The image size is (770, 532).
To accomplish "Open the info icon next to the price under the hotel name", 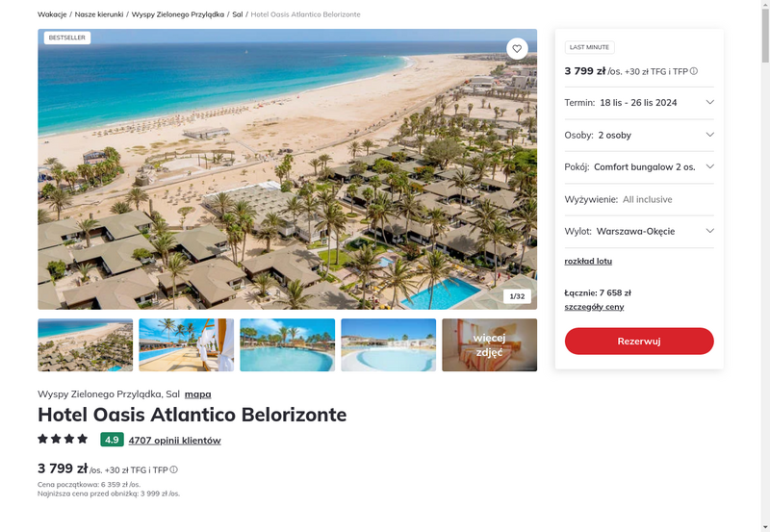I will click(174, 469).
